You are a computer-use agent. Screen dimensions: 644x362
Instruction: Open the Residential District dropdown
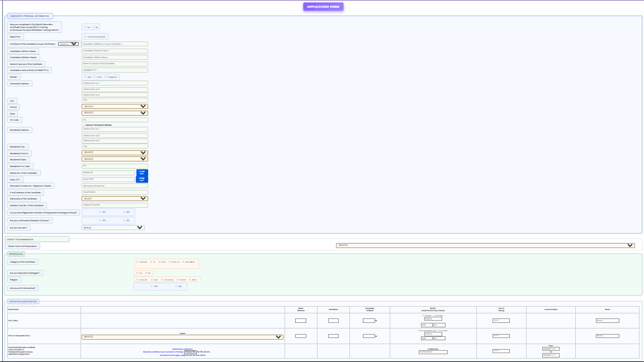click(115, 153)
